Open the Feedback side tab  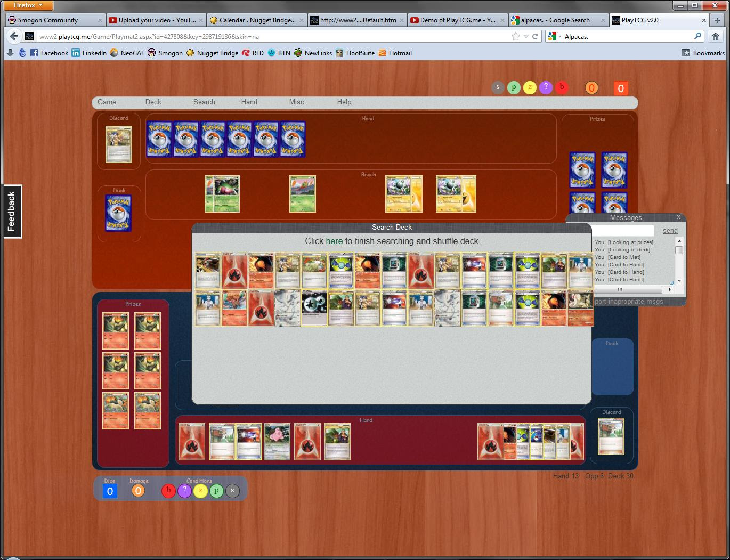click(12, 212)
